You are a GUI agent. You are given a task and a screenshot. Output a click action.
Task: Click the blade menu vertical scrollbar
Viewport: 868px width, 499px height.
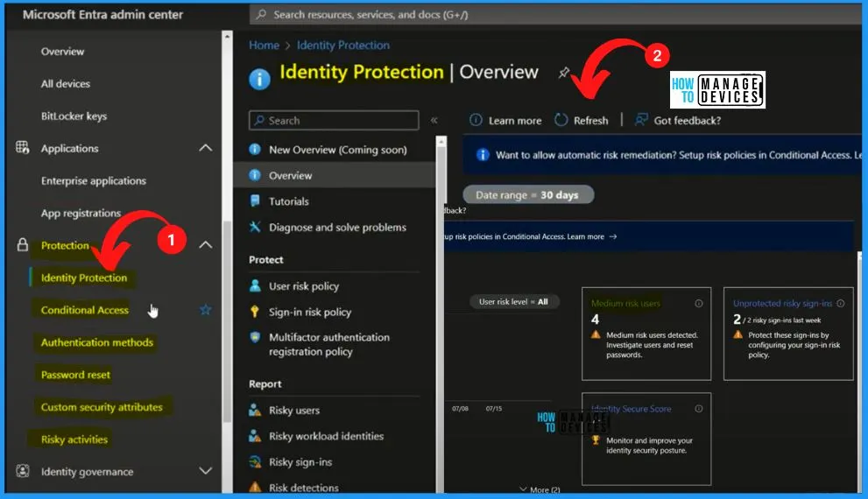441,175
